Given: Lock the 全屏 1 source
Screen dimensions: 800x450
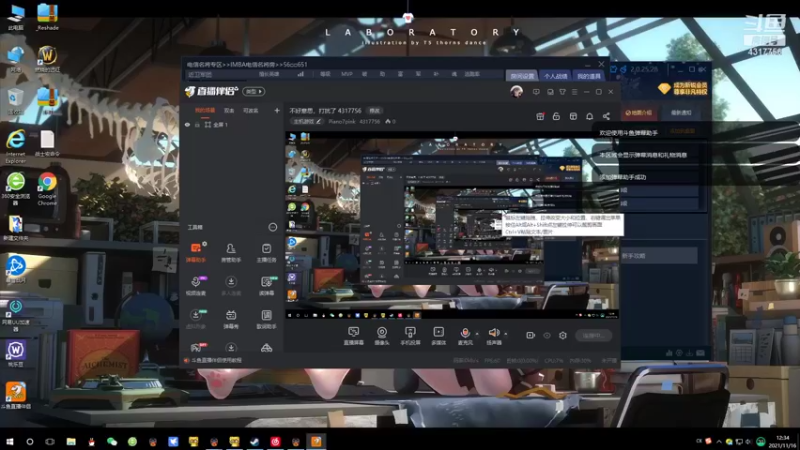Looking at the screenshot, I should pos(197,124).
